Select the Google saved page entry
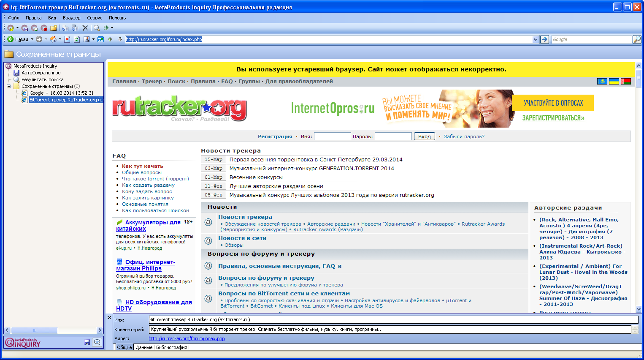This screenshot has height=360, width=644. [x=62, y=93]
